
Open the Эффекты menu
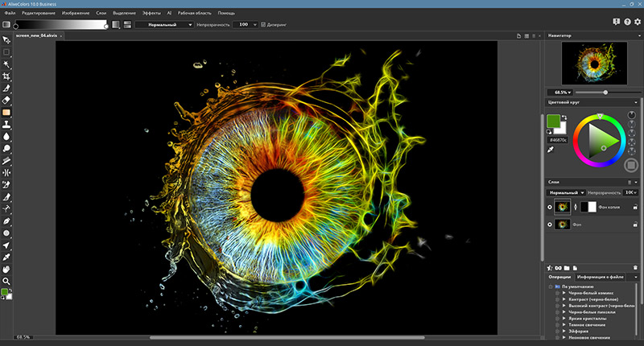click(151, 14)
